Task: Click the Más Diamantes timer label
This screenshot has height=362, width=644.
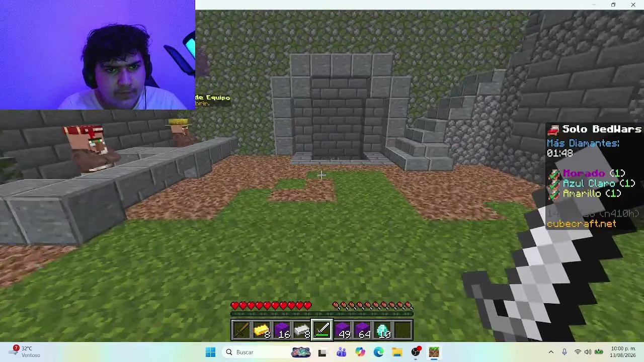Action: pyautogui.click(x=583, y=143)
